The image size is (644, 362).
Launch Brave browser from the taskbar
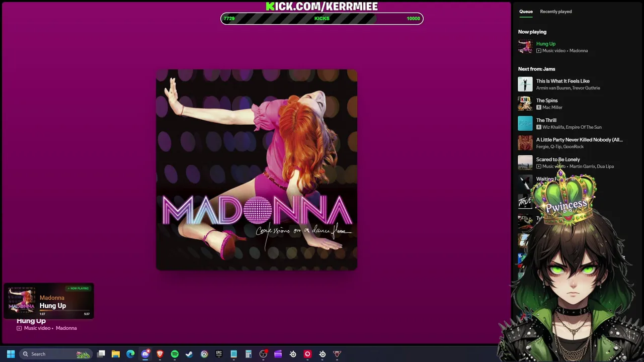pos(160,354)
